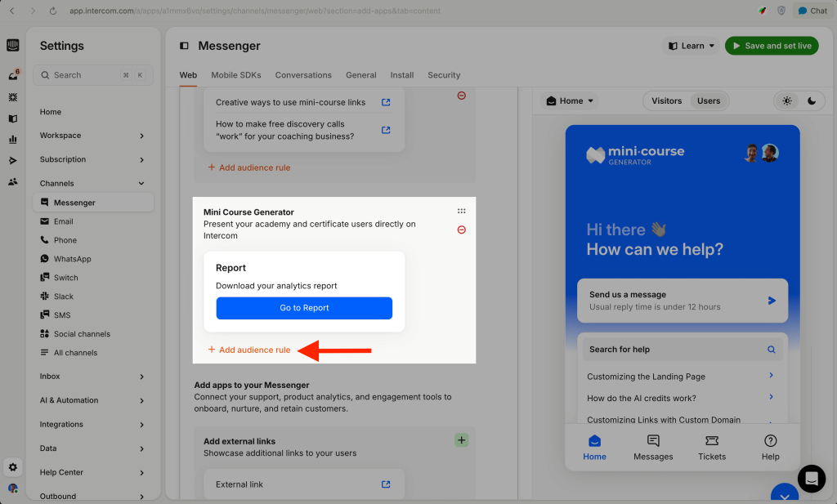Open Tickets tab icon in messenger preview
The width and height of the screenshot is (837, 504).
coord(712,440)
